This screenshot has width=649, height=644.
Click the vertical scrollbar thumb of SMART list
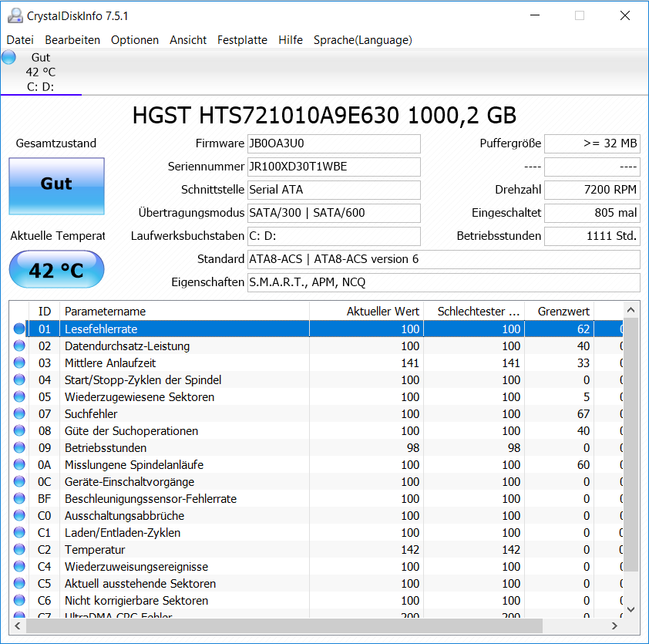pos(631,445)
